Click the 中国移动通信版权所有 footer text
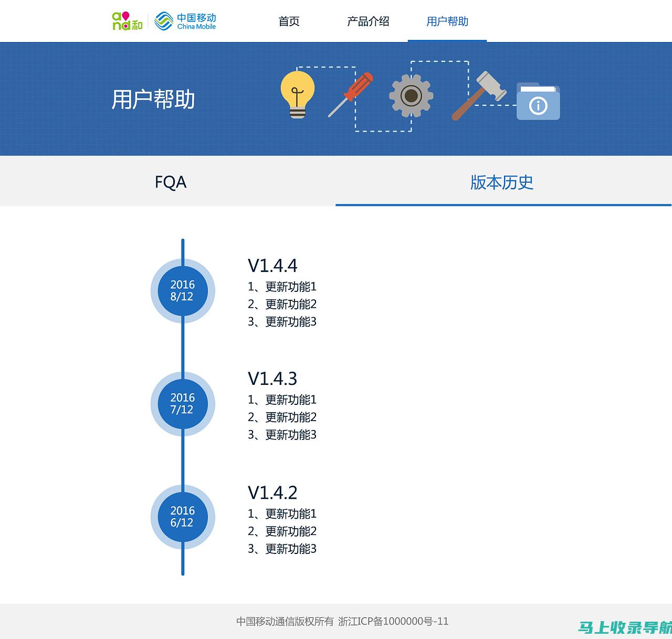 click(x=285, y=621)
